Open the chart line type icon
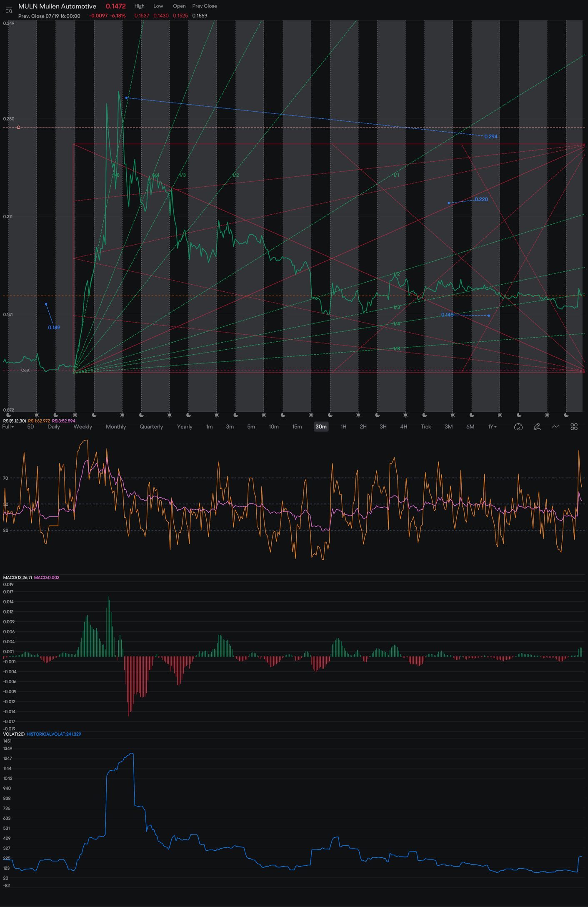Image resolution: width=588 pixels, height=907 pixels. [x=555, y=426]
